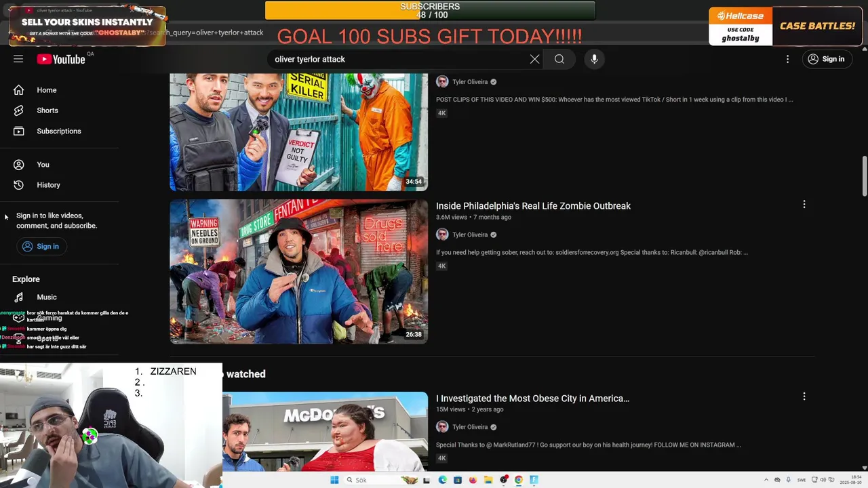Viewport: 868px width, 488px height.
Task: Open options menu for Philadelphia Zombie video
Action: [804, 204]
